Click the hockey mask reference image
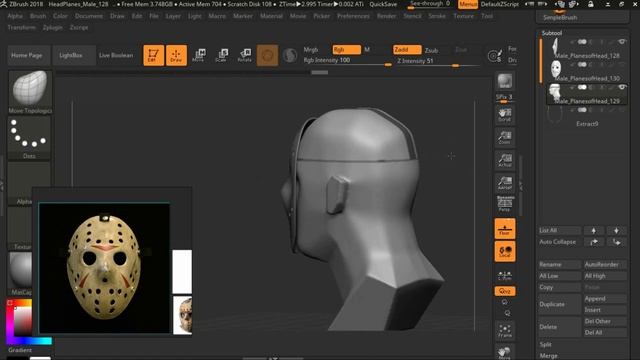Viewport: 640px width, 360px height. pyautogui.click(x=104, y=268)
